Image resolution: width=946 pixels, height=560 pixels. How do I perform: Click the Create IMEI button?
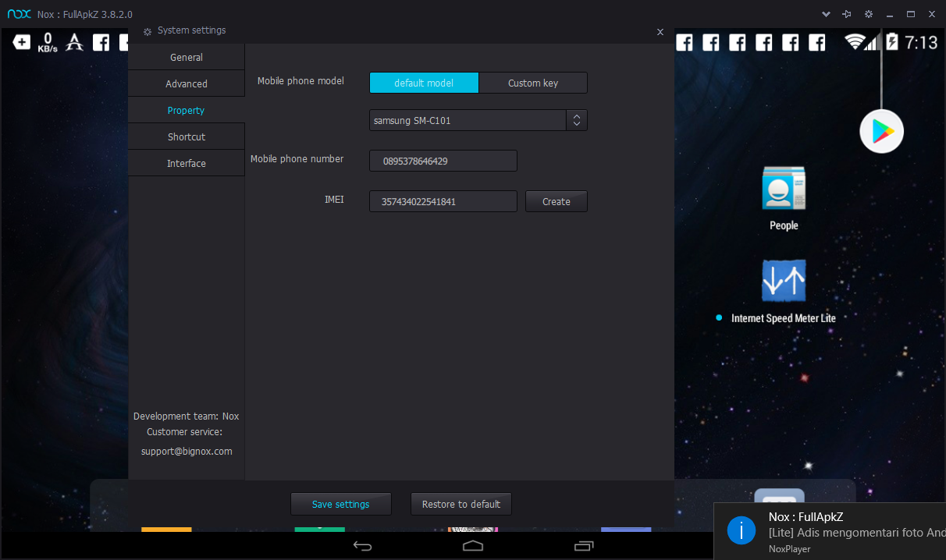point(557,201)
